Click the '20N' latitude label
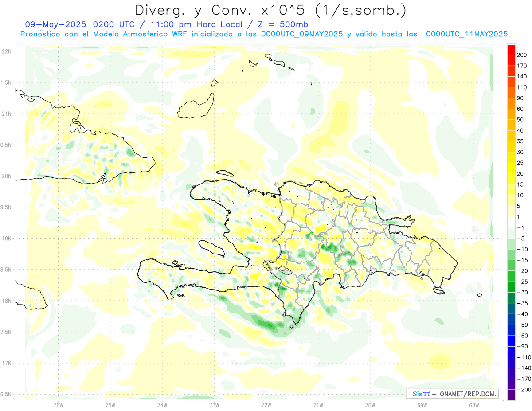The height and width of the screenshot is (411, 532). pyautogui.click(x=7, y=176)
